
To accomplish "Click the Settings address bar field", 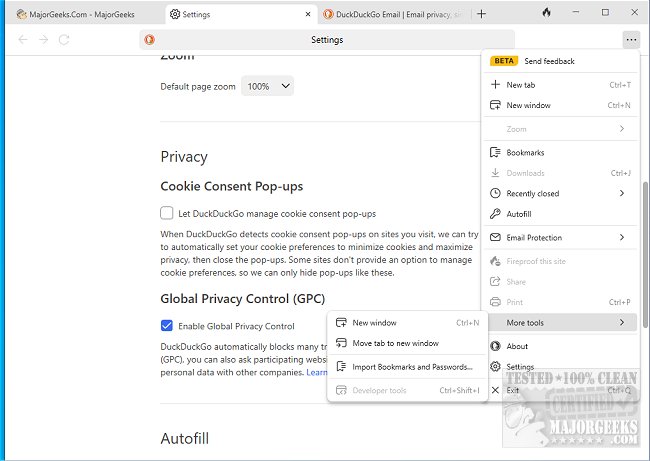I will pos(327,40).
